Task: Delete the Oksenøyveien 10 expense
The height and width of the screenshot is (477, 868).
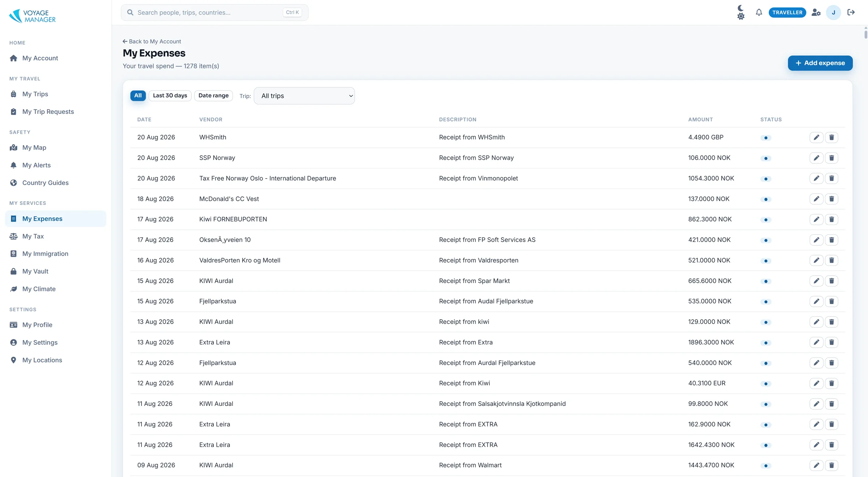Action: (x=831, y=240)
